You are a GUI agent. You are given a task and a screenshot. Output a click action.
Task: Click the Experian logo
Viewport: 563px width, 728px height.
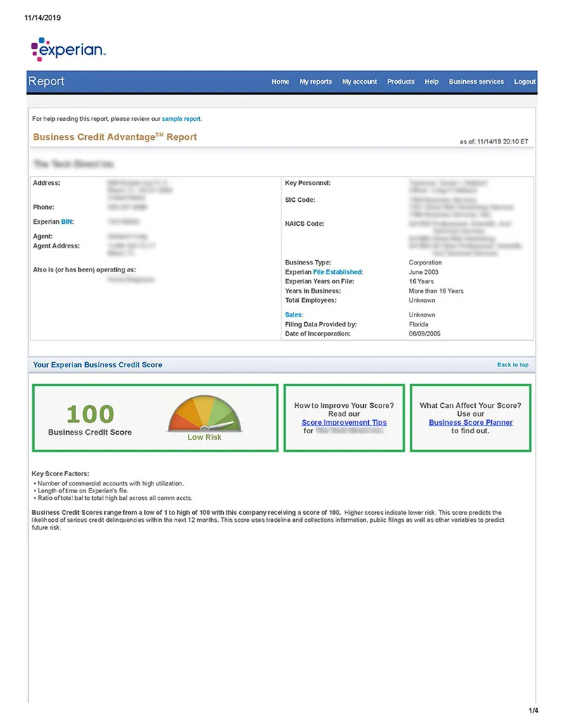pos(68,49)
